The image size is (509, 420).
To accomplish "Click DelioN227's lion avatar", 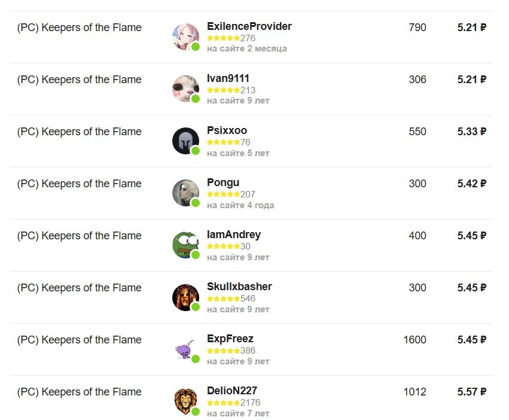I will pos(185,401).
